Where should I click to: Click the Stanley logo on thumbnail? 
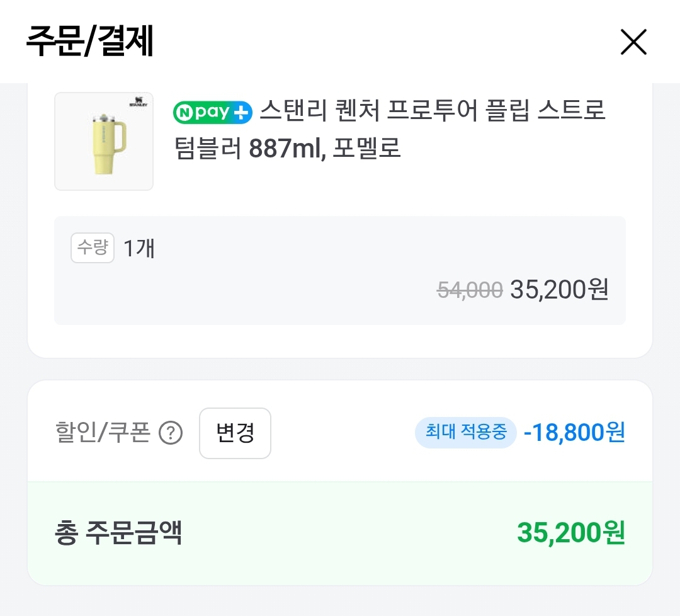pos(138,102)
